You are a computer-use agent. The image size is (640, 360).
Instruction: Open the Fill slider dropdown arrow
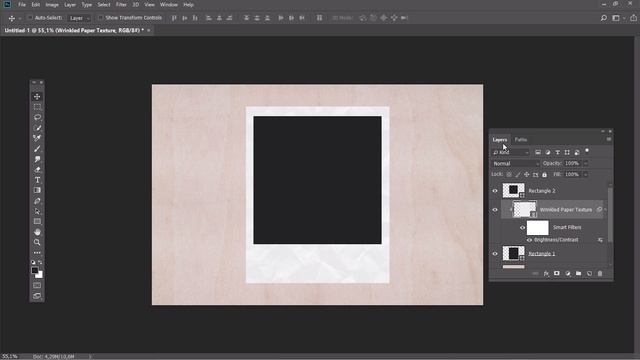click(x=586, y=175)
